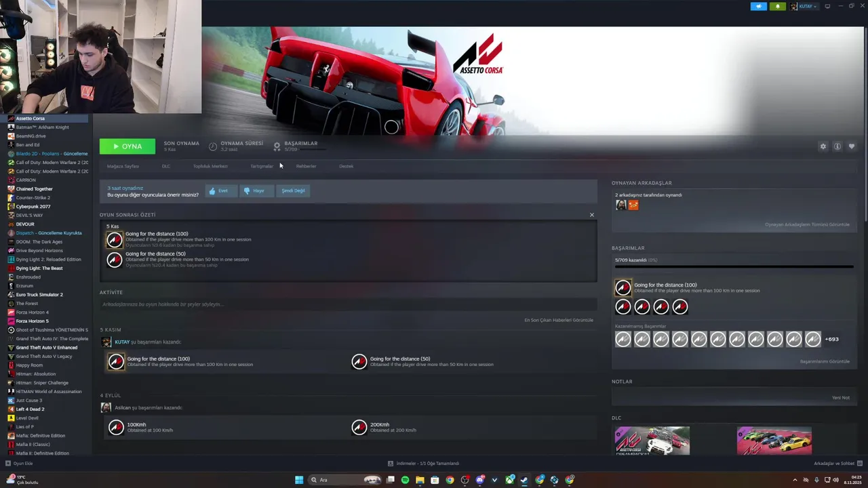Close the Oyun Sonrası Özeti panel

591,215
